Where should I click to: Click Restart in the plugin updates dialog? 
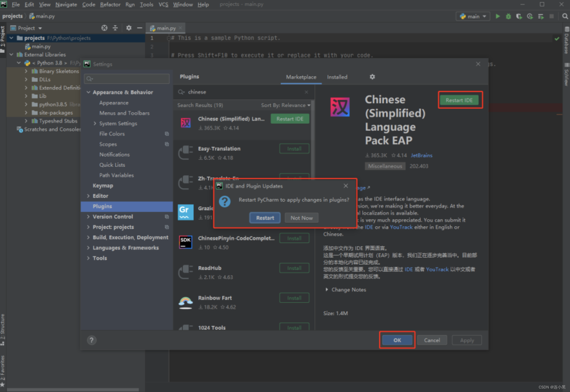[x=265, y=218]
